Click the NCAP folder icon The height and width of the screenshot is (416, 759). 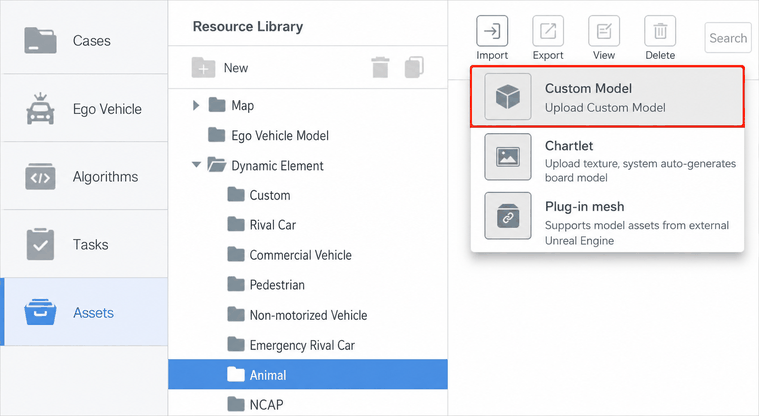coord(236,403)
